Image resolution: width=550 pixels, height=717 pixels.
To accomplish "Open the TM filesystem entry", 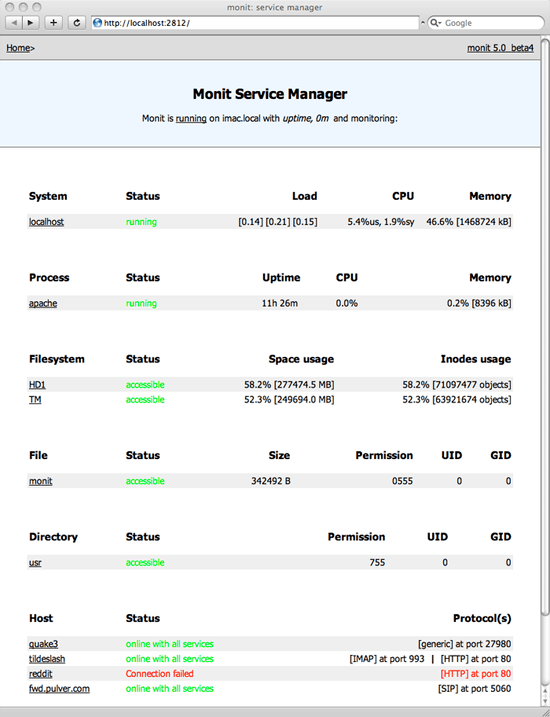I will 35,400.
